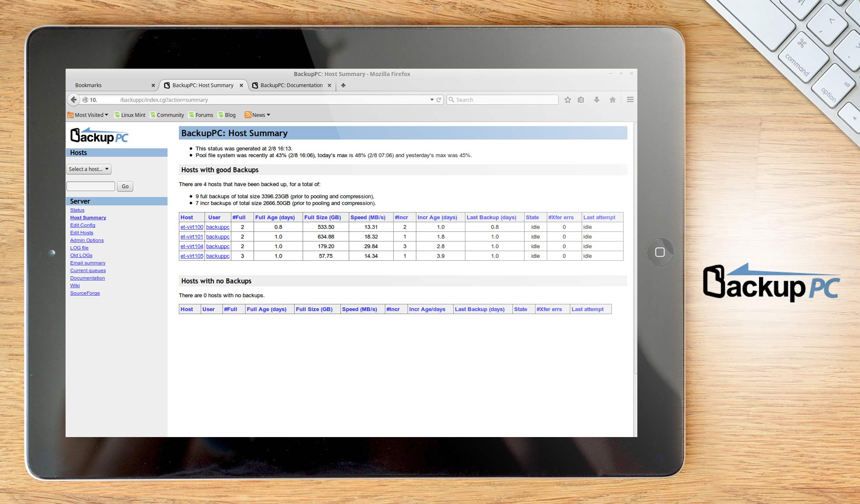Click the reload page icon
This screenshot has height=504, width=860.
point(439,100)
